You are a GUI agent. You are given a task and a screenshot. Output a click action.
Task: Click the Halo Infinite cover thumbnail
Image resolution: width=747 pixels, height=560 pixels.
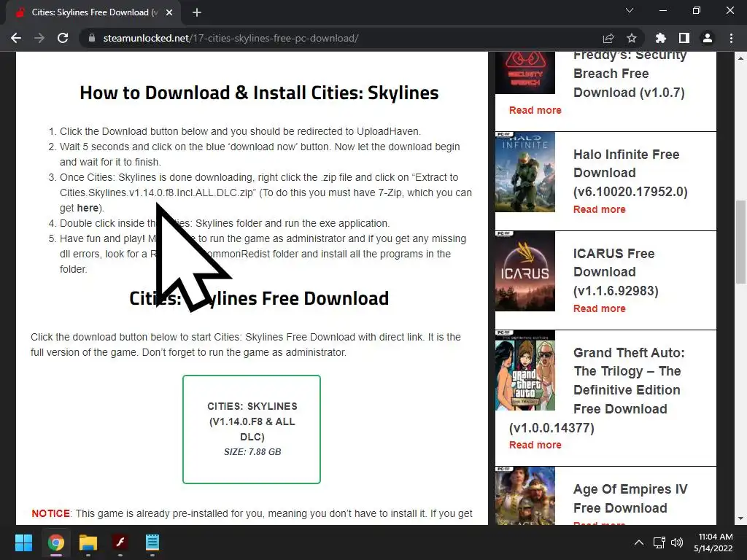525,172
